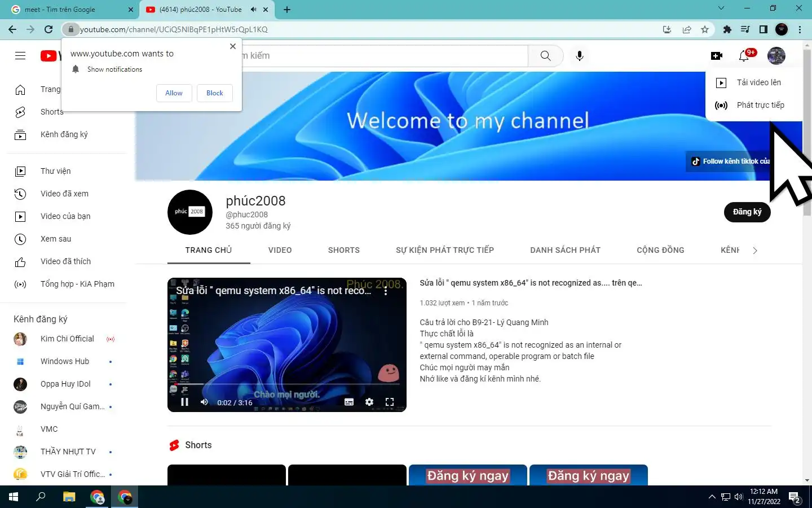This screenshot has height=508, width=812.
Task: Show more channel tabs with chevron
Action: 755,251
